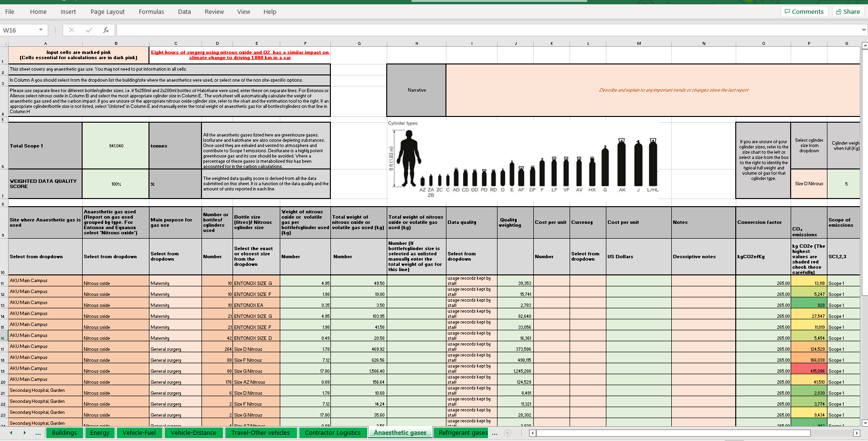868x441 pixels.
Task: Click the Narrative description input cell
Action: [653, 90]
